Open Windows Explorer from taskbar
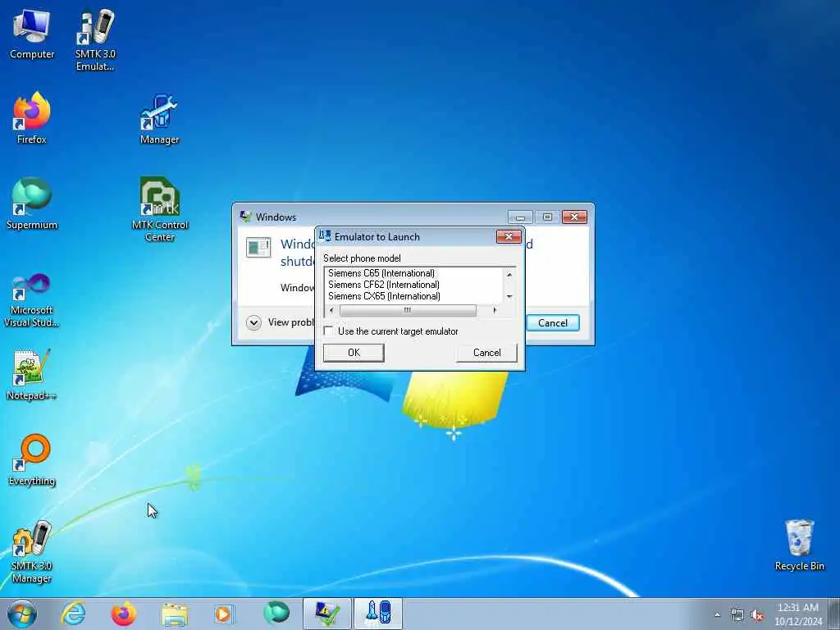Screen dimensions: 840x630 [174, 614]
